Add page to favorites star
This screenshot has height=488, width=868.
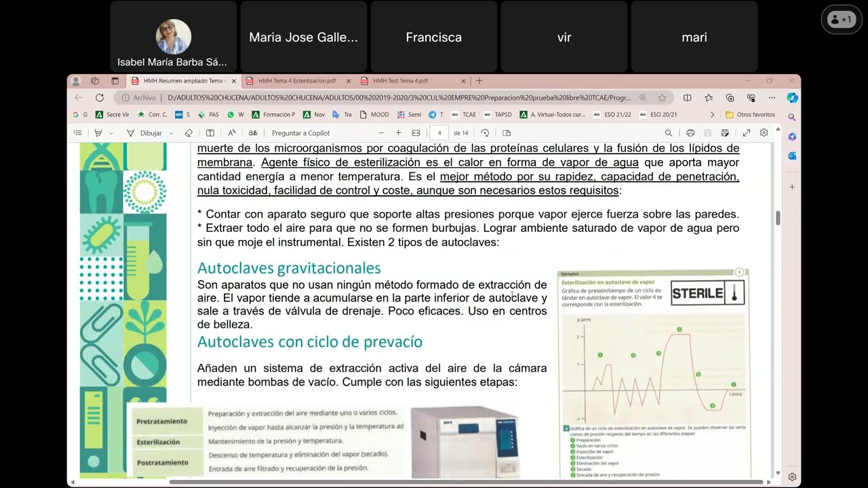(662, 98)
